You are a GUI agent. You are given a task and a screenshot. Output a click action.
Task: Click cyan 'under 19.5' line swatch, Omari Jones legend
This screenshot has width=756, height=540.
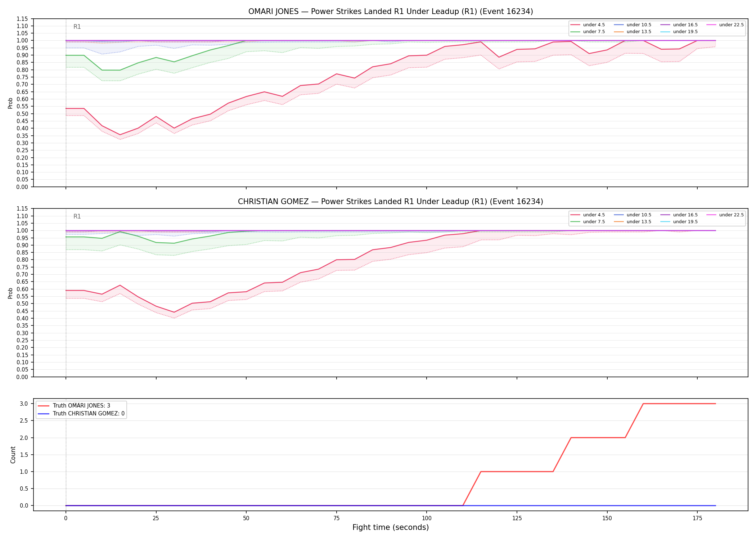click(x=665, y=32)
